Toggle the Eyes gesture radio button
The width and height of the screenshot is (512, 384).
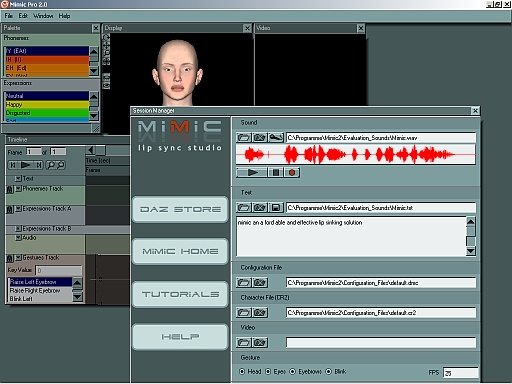point(268,371)
